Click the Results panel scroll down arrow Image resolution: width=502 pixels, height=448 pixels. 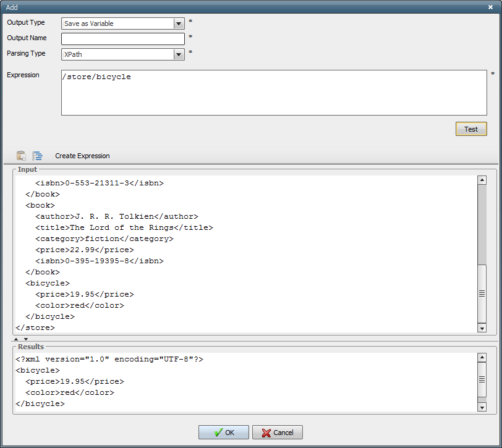tap(482, 407)
